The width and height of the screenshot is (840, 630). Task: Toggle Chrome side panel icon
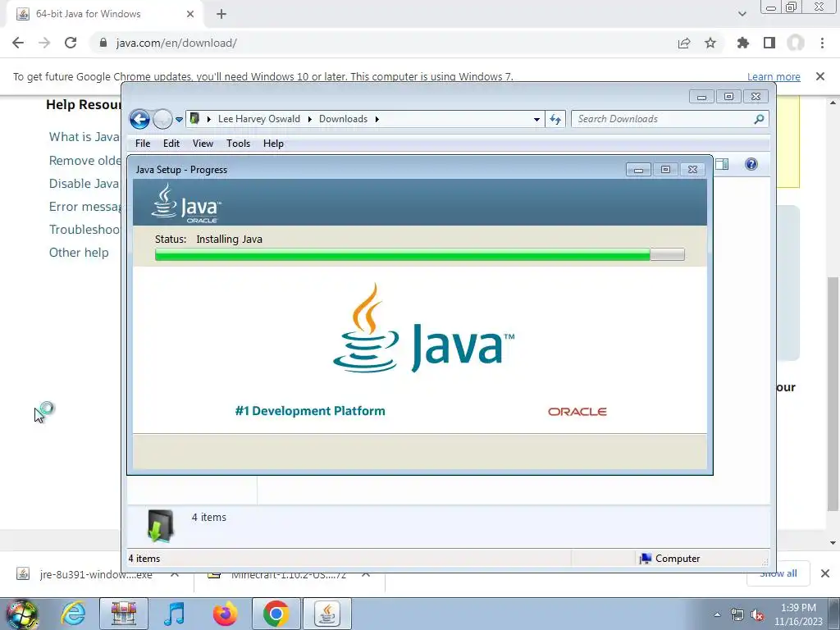tap(769, 43)
